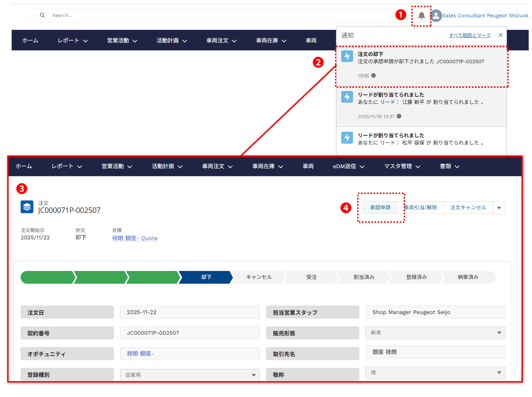Viewport: 532px width, 397px height.
Task: Click the order record layers icon
Action: pyautogui.click(x=27, y=207)
